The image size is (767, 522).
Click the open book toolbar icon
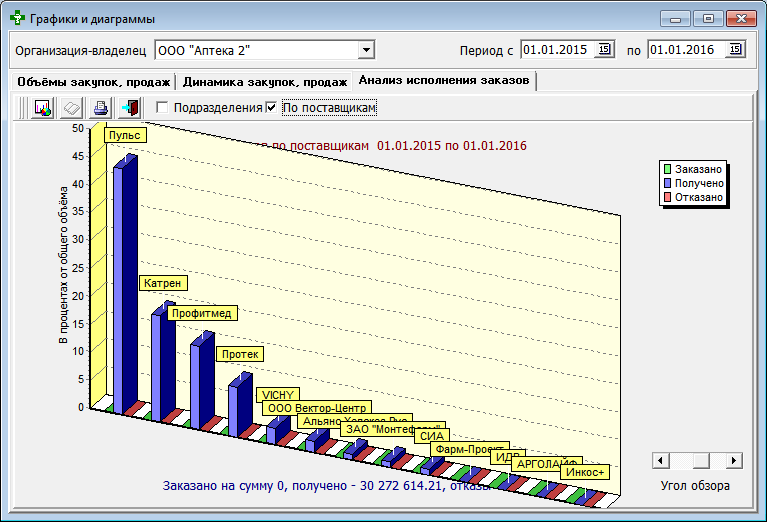click(72, 108)
